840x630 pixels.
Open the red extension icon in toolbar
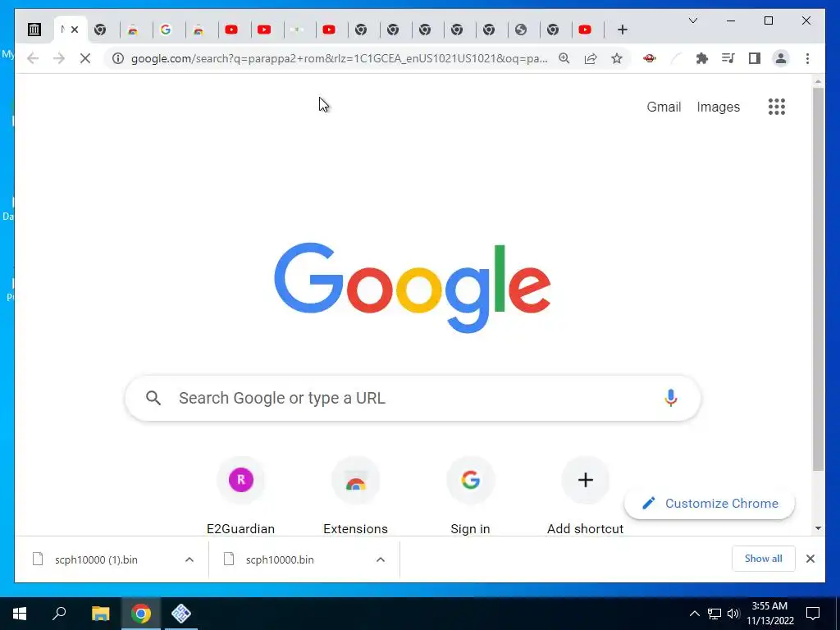650,58
